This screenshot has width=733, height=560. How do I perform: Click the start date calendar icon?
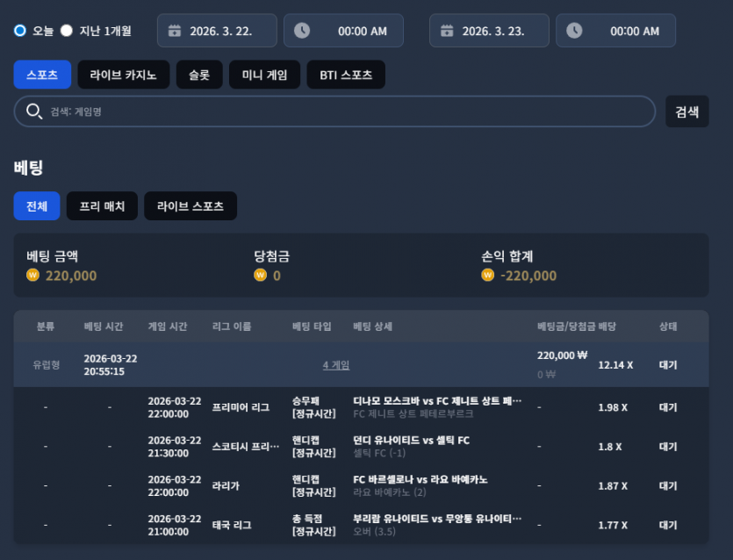tap(175, 31)
